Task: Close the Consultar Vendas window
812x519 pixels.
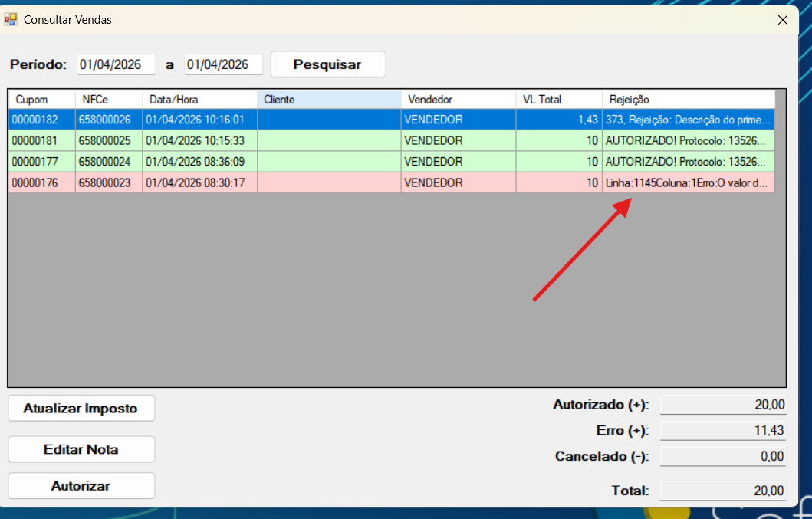Action: [782, 20]
